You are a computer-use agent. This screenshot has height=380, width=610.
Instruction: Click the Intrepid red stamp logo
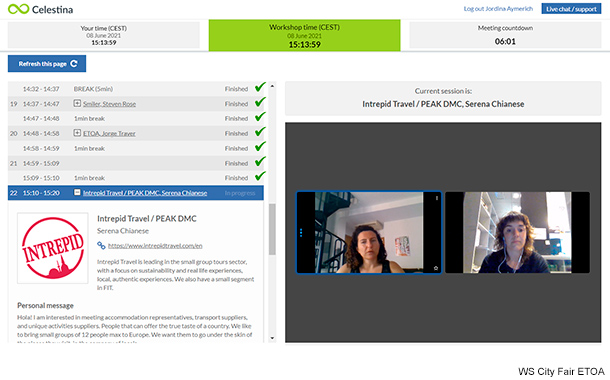(x=53, y=248)
